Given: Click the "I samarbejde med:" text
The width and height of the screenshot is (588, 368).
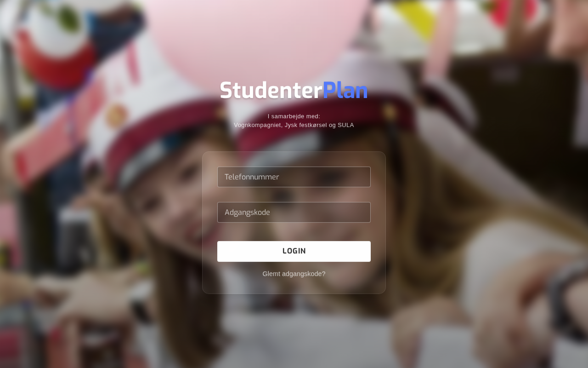Looking at the screenshot, I should click(294, 116).
